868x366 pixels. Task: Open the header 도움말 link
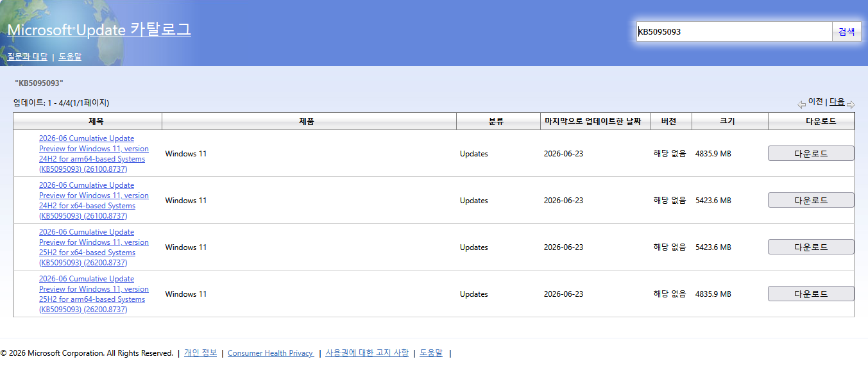pyautogui.click(x=70, y=56)
